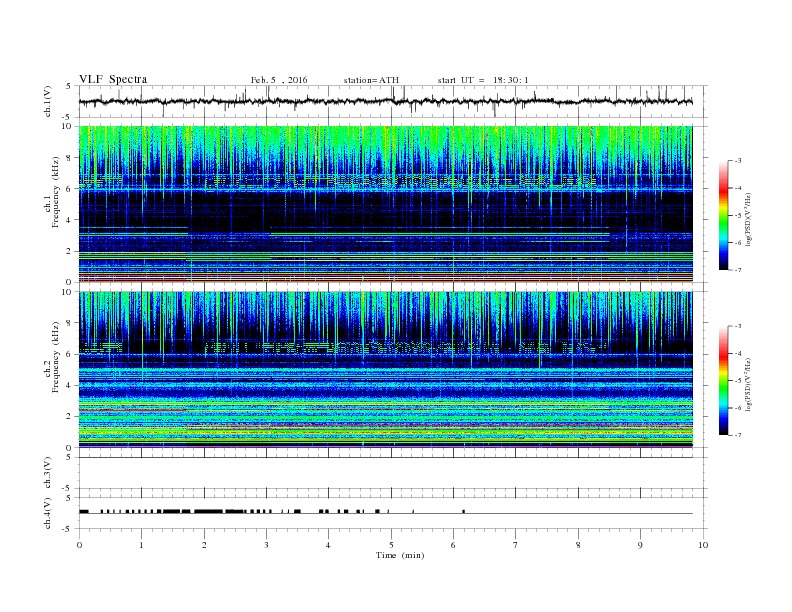Screen dimensions: 792x612
Task: Click inside the ch.2 spectrogram panel
Action: pyautogui.click(x=386, y=369)
